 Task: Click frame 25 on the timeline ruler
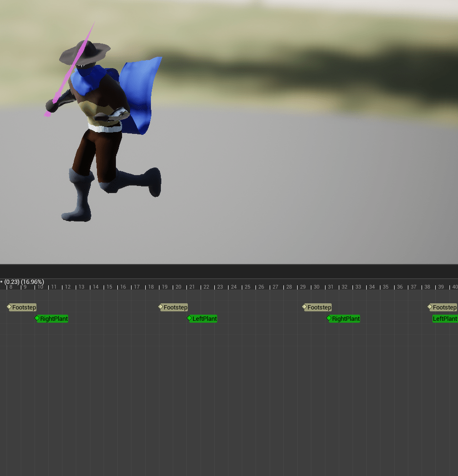pos(247,287)
